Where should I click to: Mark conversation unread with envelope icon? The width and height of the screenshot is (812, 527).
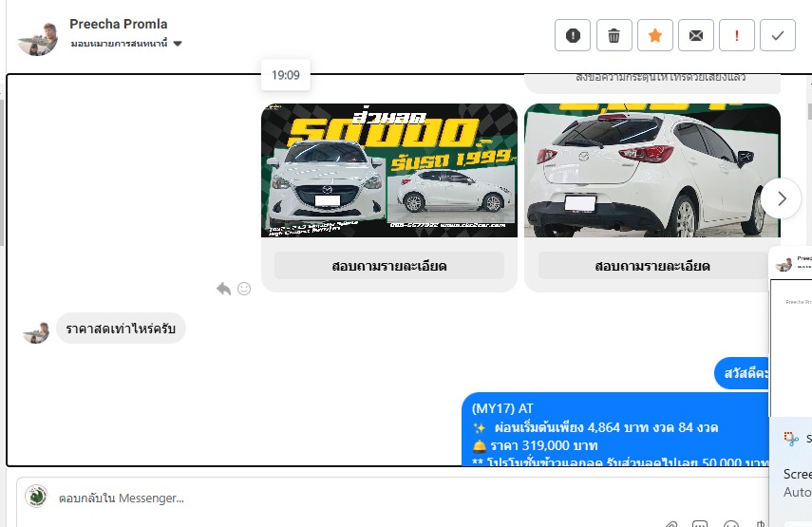pyautogui.click(x=696, y=35)
